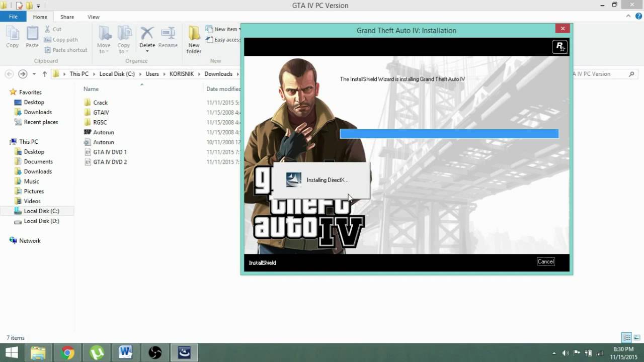The height and width of the screenshot is (362, 644).
Task: Open Google Chrome from the taskbar
Action: click(67, 353)
